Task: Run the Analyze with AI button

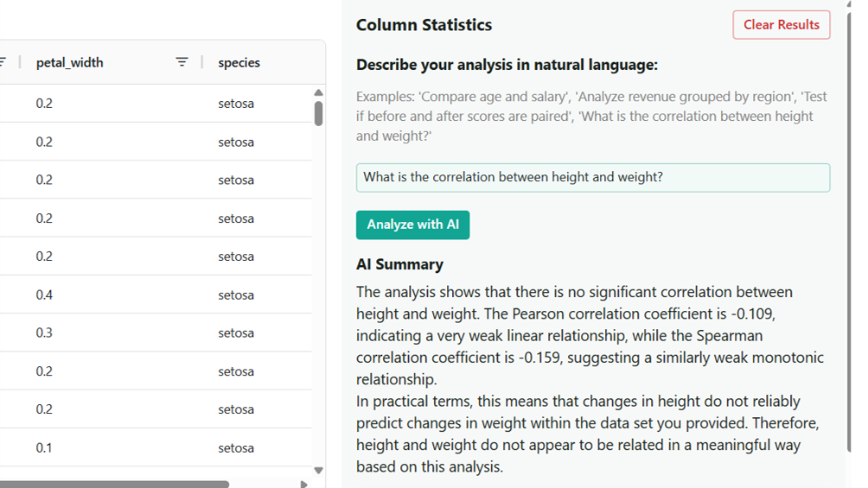Action: click(412, 225)
